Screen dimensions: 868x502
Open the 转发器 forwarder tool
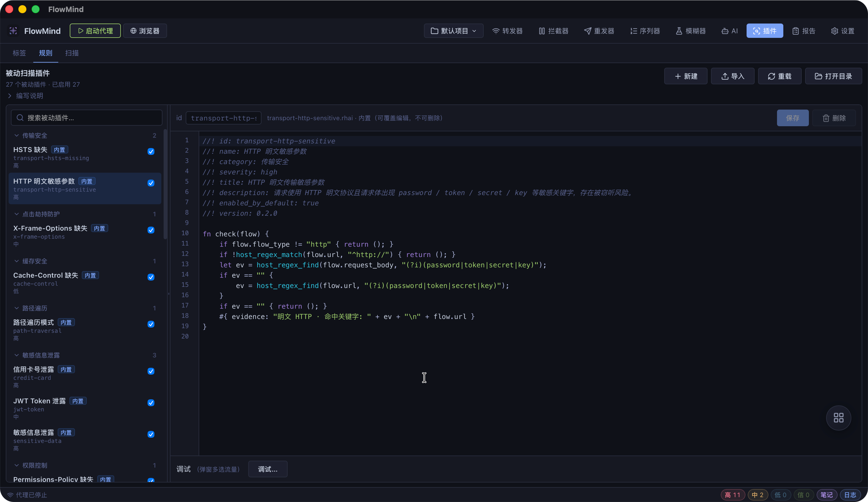coord(507,31)
